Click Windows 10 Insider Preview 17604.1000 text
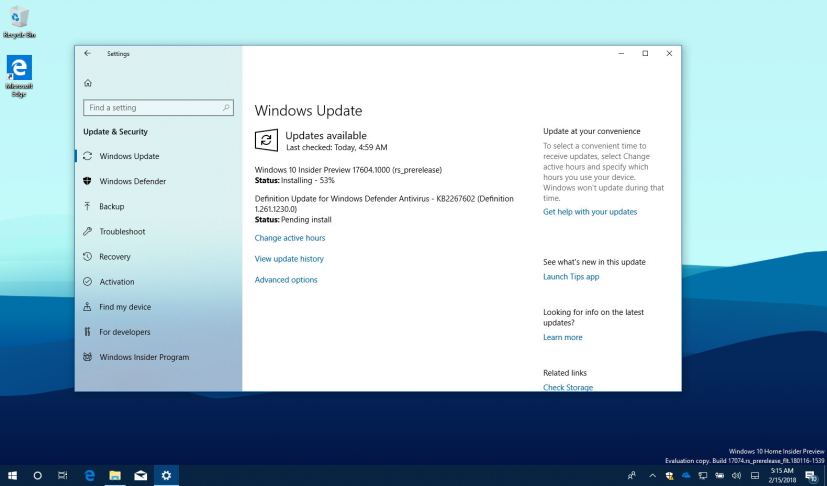 click(348, 170)
